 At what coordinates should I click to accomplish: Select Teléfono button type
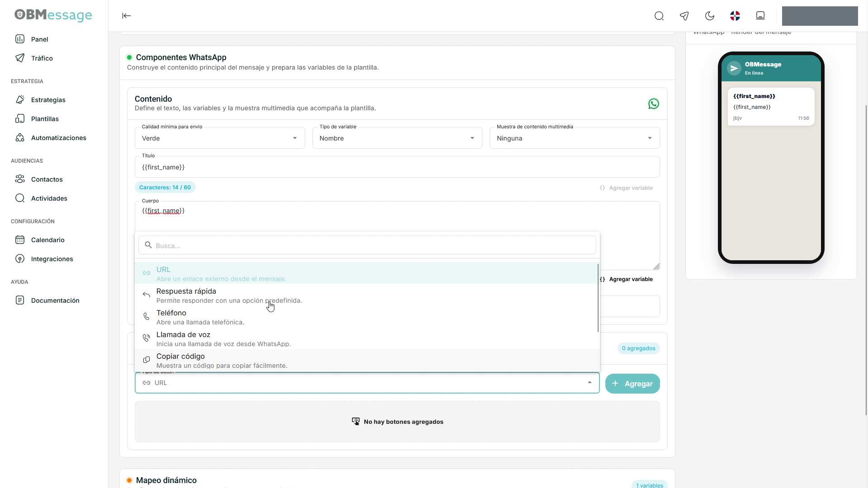point(366,317)
